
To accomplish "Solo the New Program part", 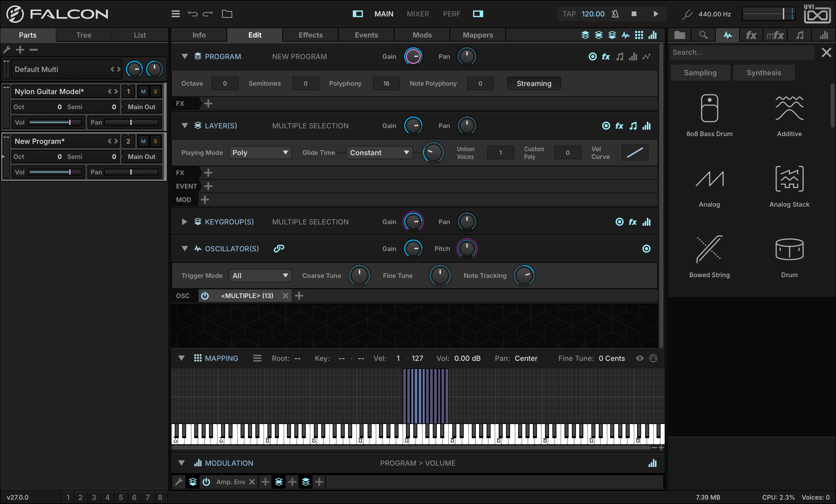I will pyautogui.click(x=155, y=141).
